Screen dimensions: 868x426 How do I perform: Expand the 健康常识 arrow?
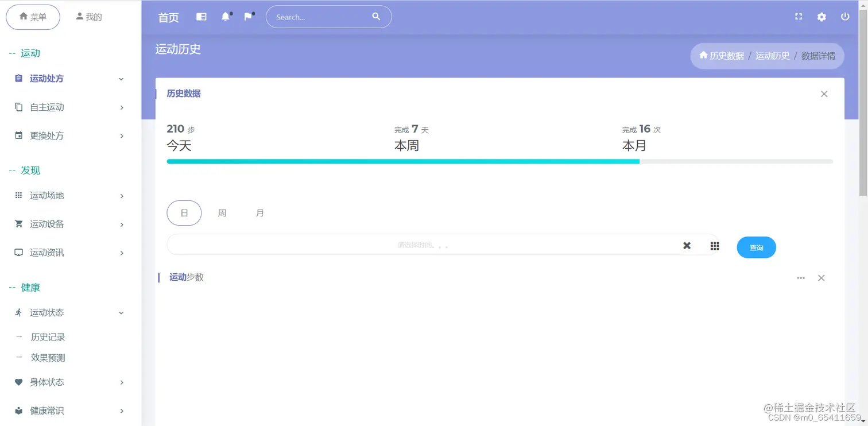[122, 410]
